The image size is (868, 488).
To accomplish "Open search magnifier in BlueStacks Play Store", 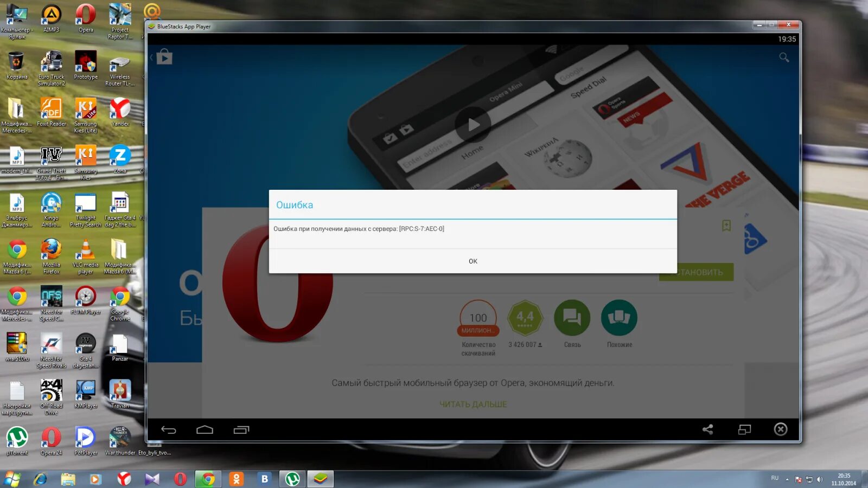I will pos(784,57).
